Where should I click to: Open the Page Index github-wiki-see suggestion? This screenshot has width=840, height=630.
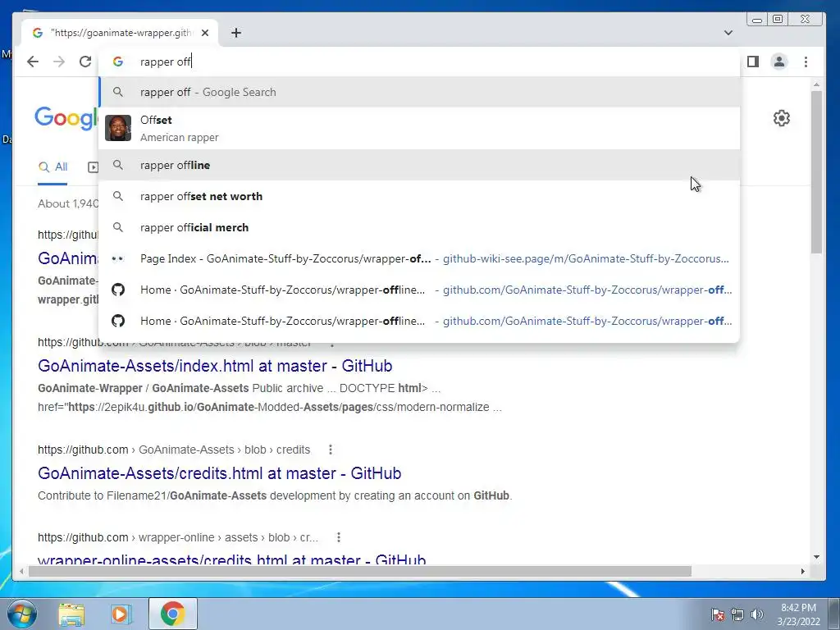pyautogui.click(x=419, y=258)
